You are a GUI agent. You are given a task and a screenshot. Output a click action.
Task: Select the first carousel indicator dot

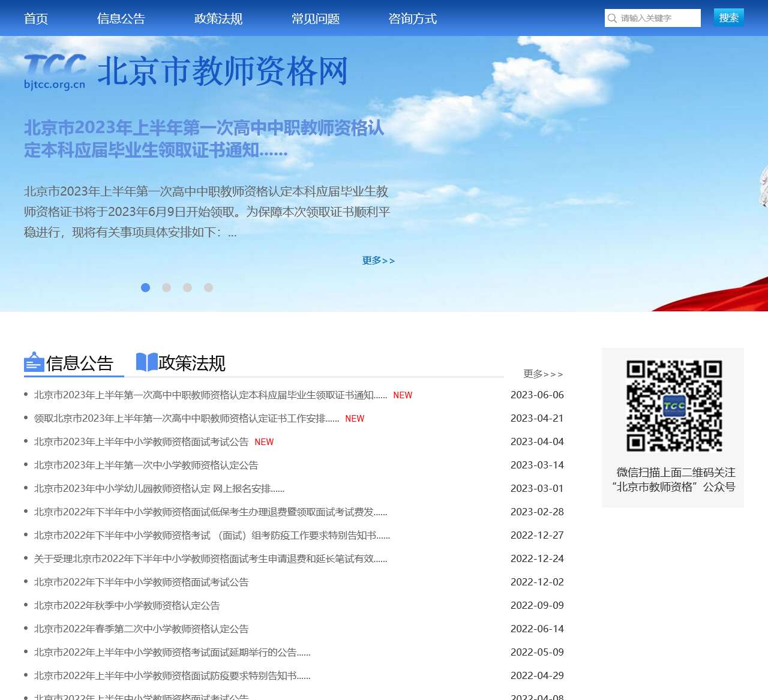[x=145, y=287]
